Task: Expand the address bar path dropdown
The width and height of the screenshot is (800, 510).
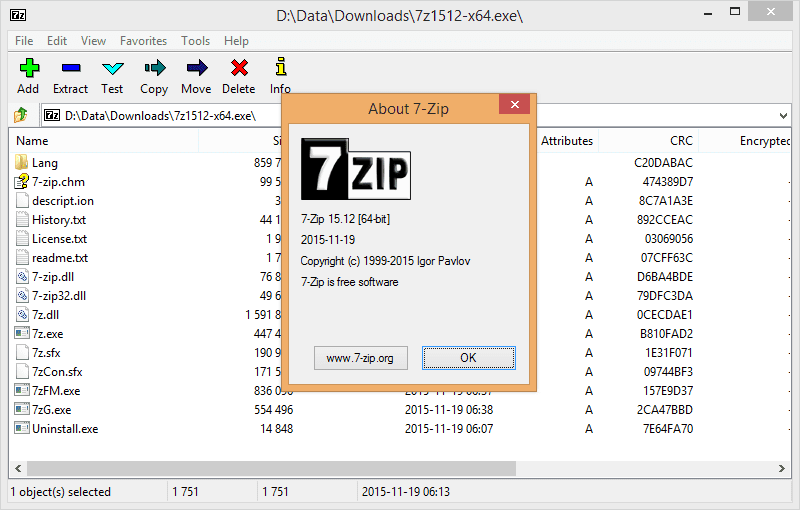Action: coord(783,116)
